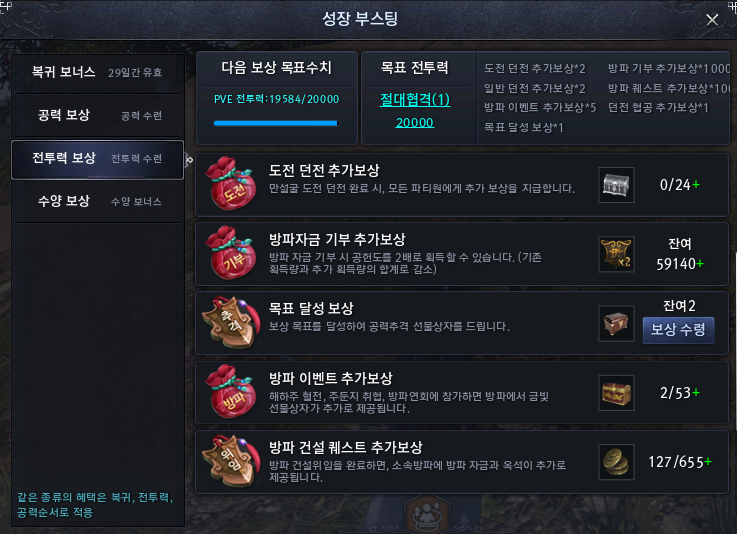Click the golden treasure chest reward icon

(x=616, y=393)
